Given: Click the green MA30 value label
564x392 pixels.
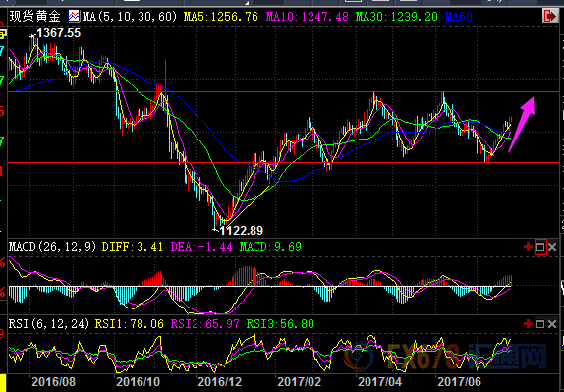Looking at the screenshot, I should pyautogui.click(x=397, y=17).
